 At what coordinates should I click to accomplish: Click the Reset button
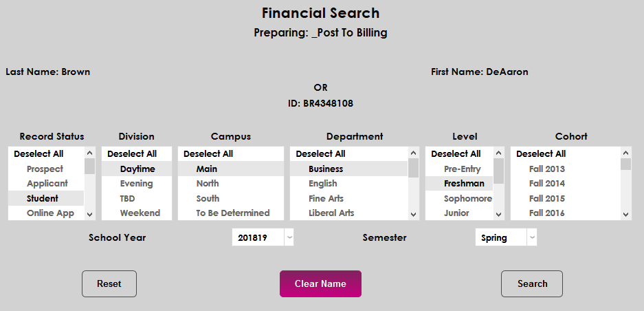[x=109, y=283]
